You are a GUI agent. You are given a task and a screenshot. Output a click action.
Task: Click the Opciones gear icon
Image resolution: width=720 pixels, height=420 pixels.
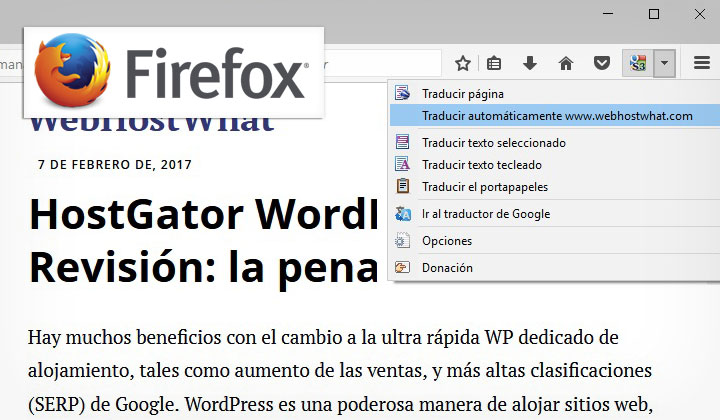(402, 240)
